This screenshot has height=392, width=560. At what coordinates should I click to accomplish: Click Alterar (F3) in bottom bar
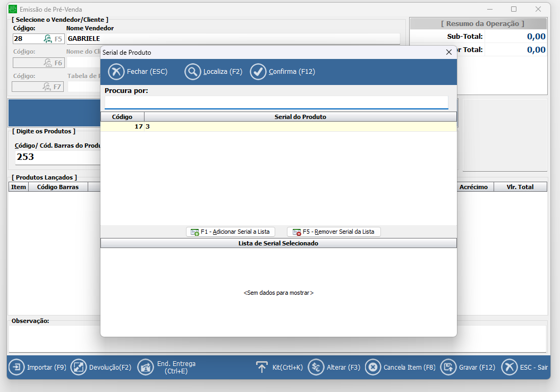(x=316, y=367)
